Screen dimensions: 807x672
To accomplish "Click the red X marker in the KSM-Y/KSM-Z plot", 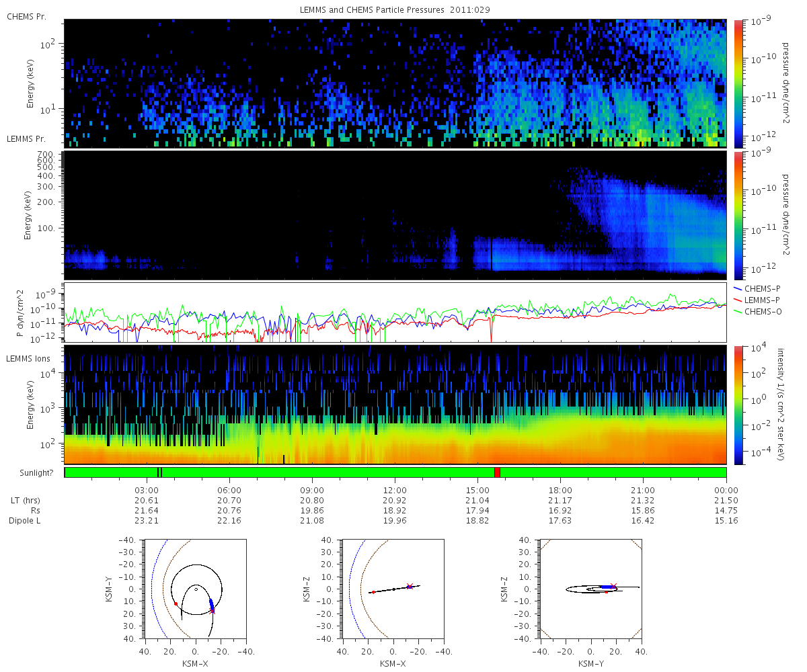I will tap(613, 586).
